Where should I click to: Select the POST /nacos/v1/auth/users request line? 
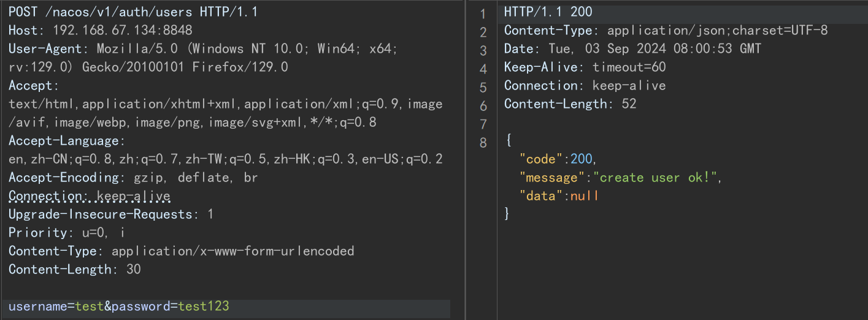click(x=133, y=12)
